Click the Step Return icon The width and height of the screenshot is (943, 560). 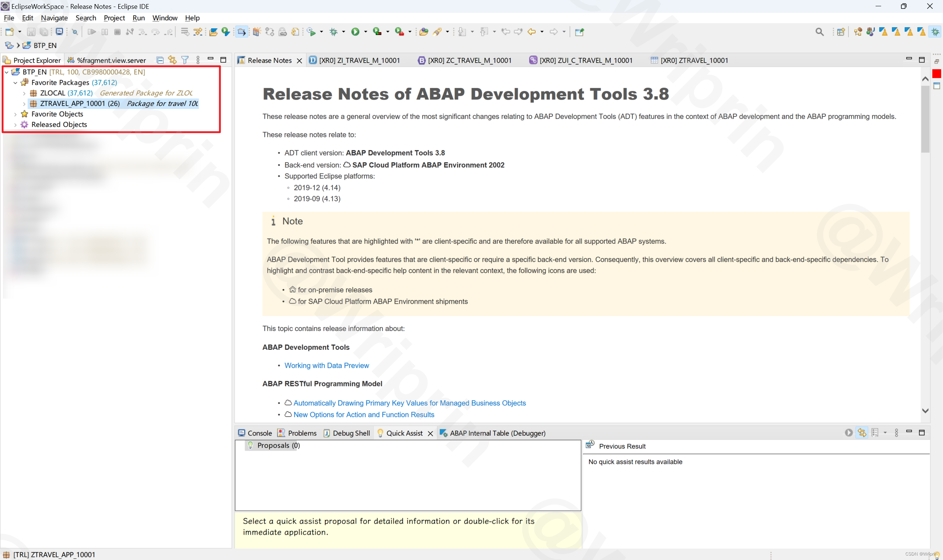pyautogui.click(x=169, y=32)
